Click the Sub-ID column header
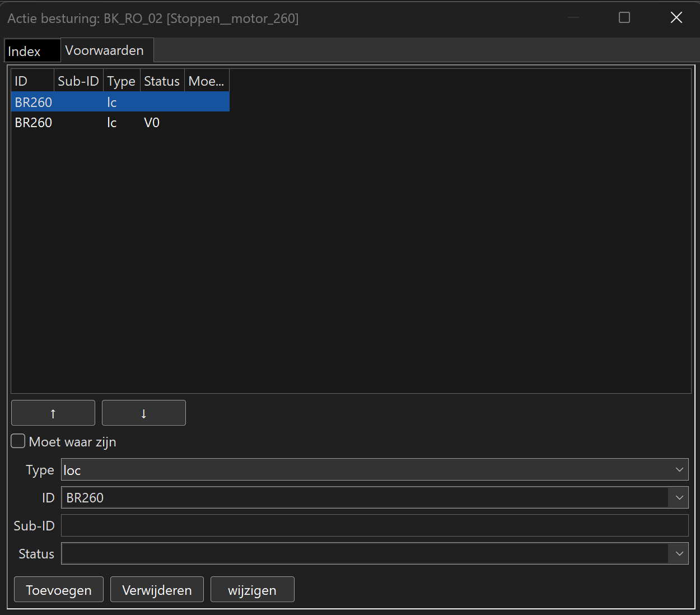Viewport: 700px width, 615px height. [x=78, y=81]
